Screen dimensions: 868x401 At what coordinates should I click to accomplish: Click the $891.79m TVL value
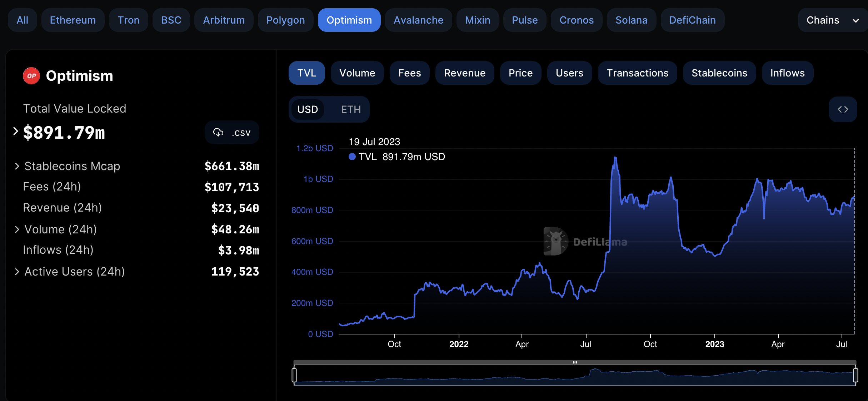click(x=64, y=133)
